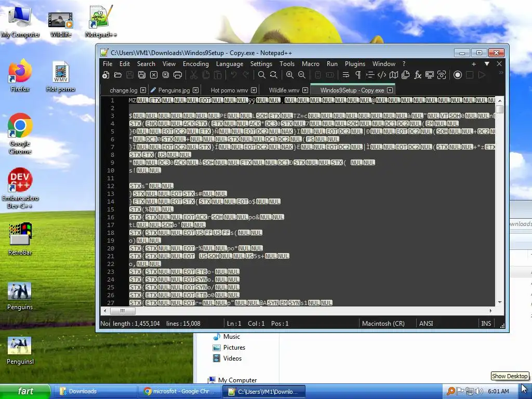Screen dimensions: 532x399
Task: Toggle the Show Indent Guide icon
Action: pos(370,75)
